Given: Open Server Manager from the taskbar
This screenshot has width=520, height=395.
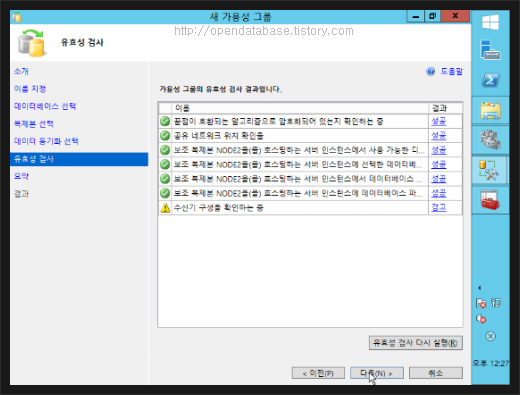Looking at the screenshot, I should point(490,50).
